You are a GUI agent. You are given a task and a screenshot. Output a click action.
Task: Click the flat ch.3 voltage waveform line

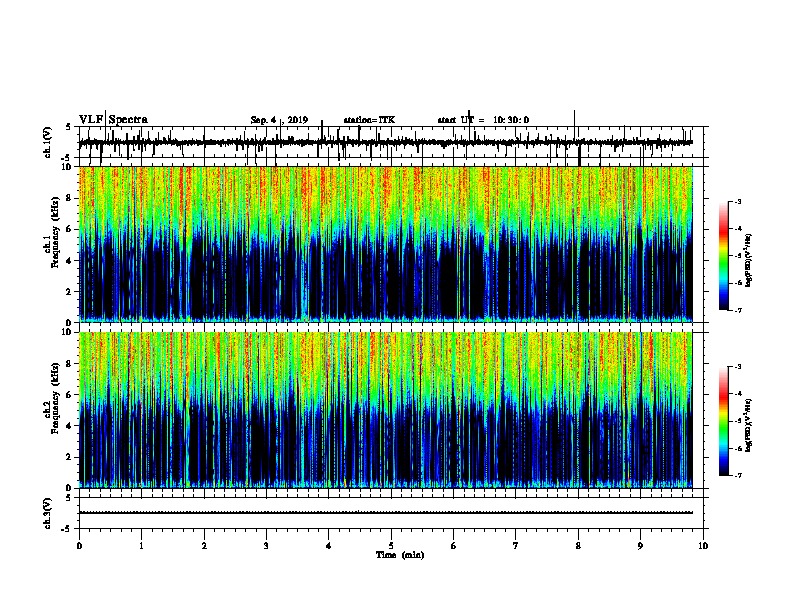click(385, 513)
